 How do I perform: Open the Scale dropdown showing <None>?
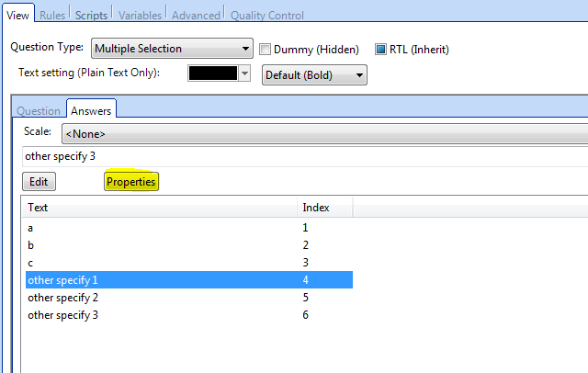coord(324,134)
